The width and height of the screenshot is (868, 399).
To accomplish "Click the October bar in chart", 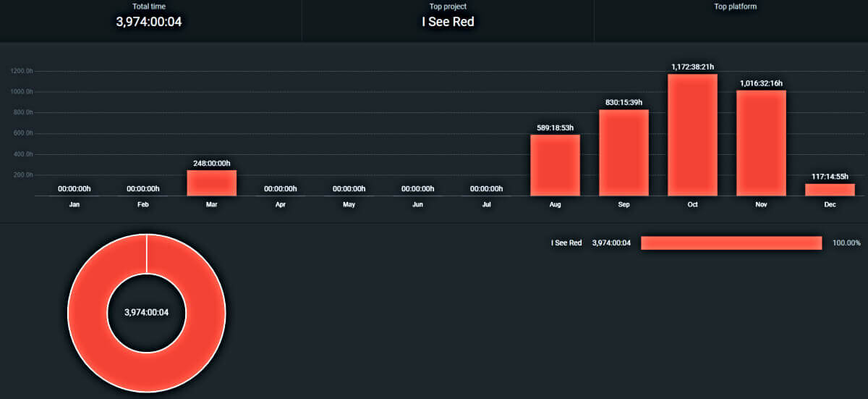I will tap(693, 135).
